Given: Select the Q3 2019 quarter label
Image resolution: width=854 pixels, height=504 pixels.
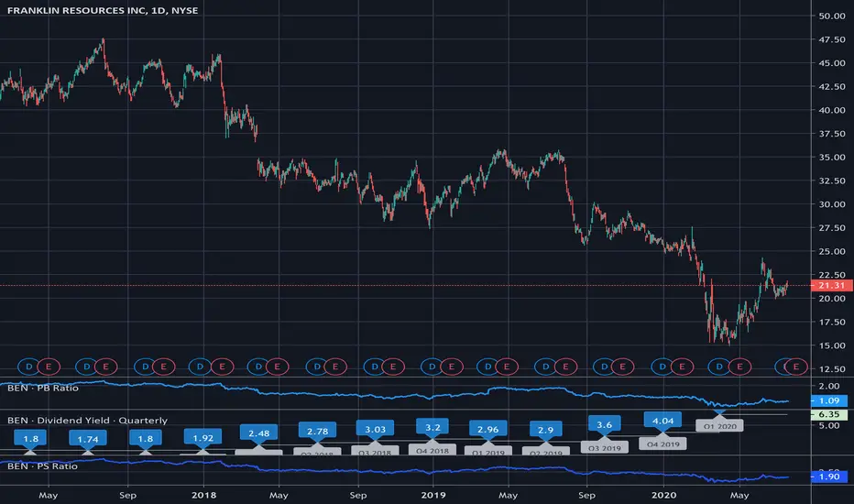Looking at the screenshot, I should [x=605, y=448].
